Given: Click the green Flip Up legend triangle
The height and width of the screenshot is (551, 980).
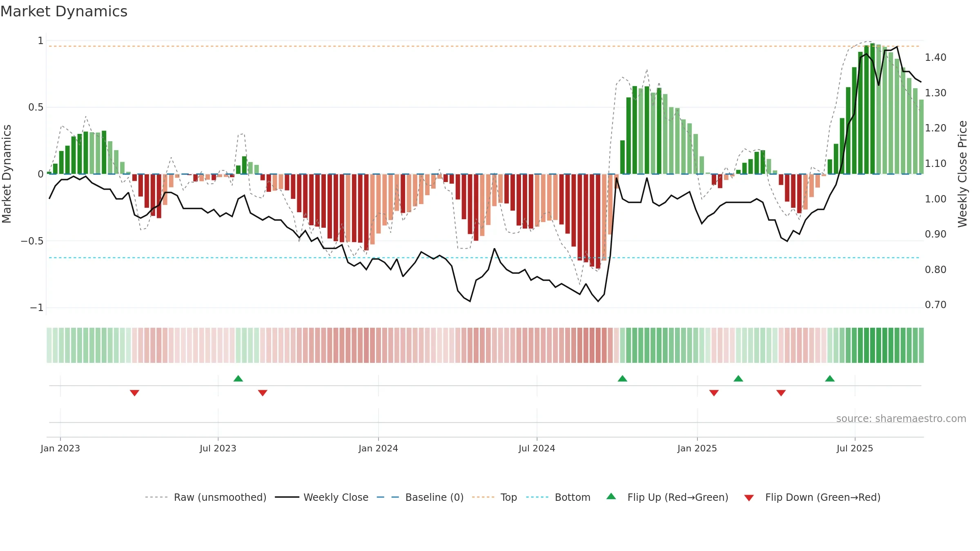Looking at the screenshot, I should click(611, 496).
